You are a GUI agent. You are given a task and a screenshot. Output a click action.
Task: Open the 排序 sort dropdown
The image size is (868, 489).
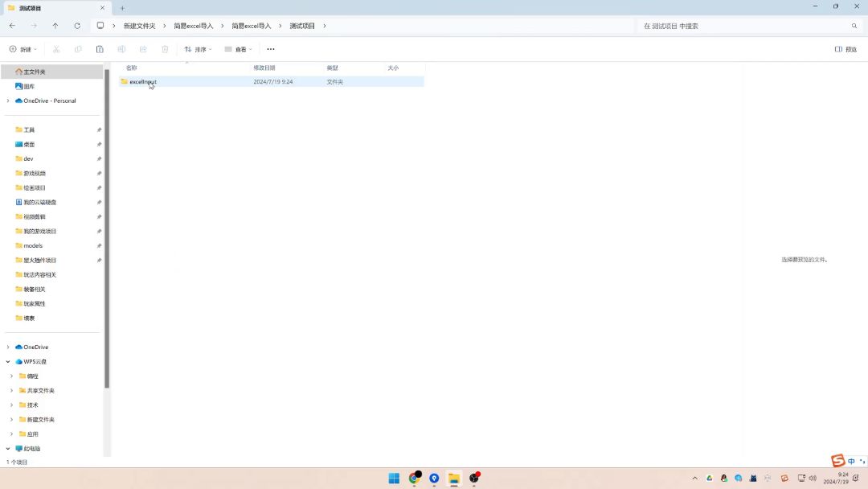coord(198,49)
